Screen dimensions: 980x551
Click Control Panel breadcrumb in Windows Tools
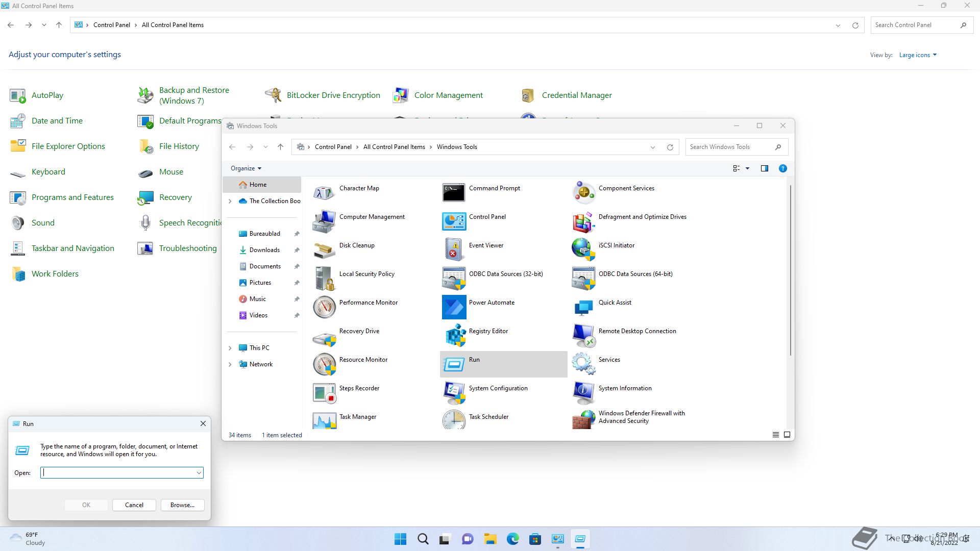pyautogui.click(x=333, y=147)
